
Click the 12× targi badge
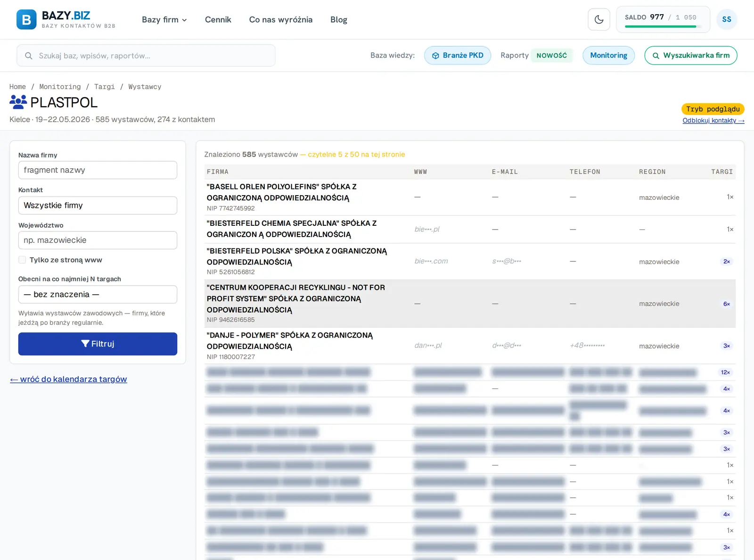click(725, 372)
